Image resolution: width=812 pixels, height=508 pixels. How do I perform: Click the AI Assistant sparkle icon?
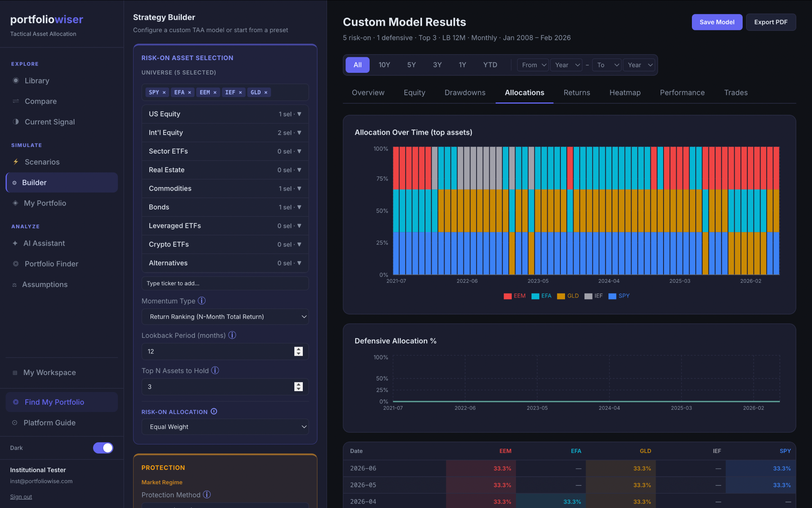pyautogui.click(x=15, y=243)
